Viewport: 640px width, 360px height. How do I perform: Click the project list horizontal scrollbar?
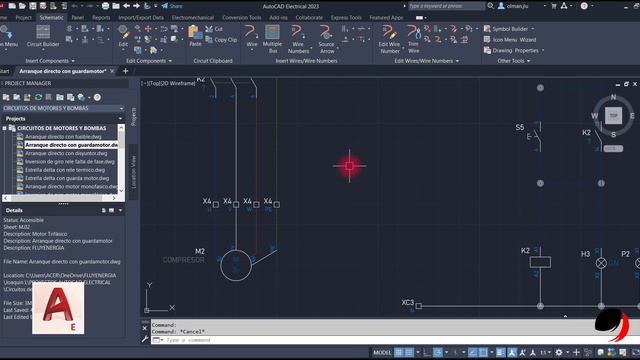coord(60,198)
